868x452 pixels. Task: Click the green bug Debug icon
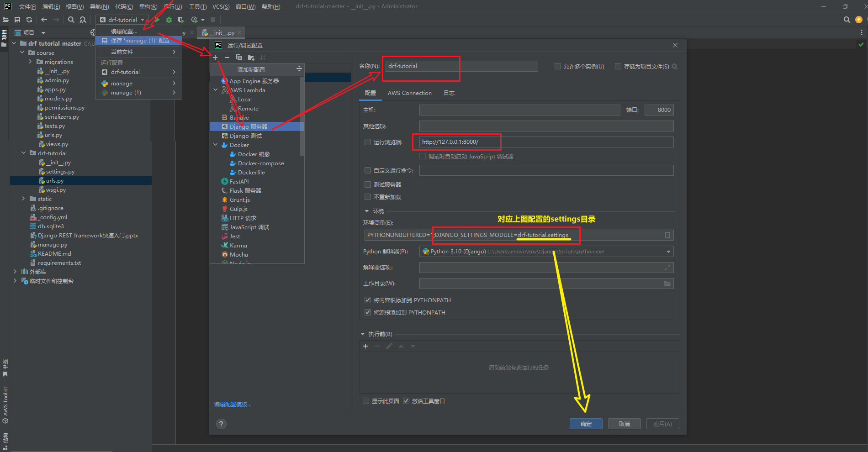click(169, 20)
